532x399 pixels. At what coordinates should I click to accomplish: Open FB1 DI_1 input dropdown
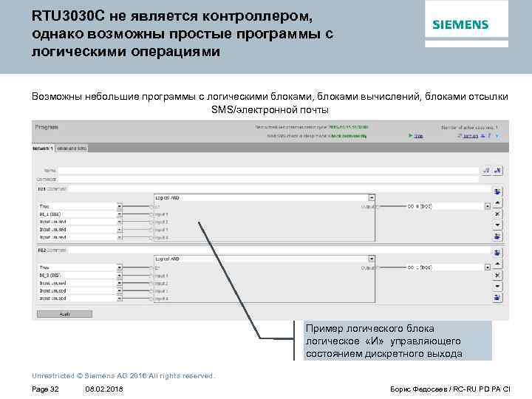(x=120, y=214)
